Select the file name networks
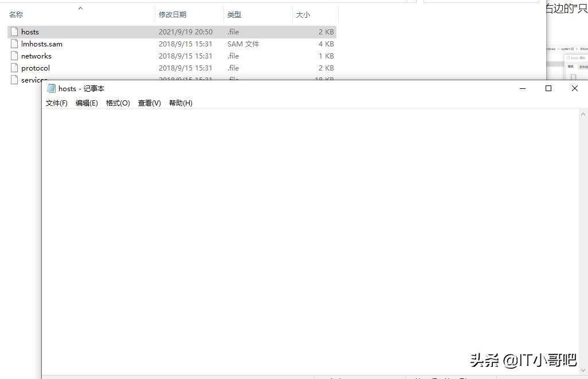 click(36, 56)
